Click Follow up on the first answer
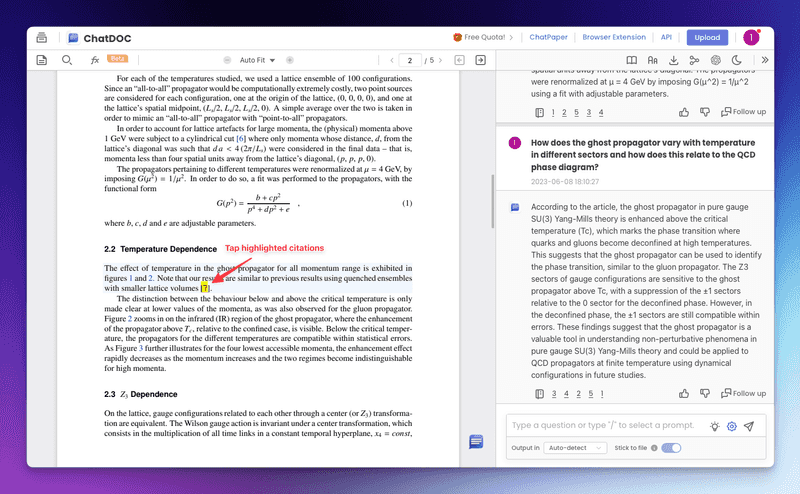The image size is (800, 494). (x=743, y=112)
